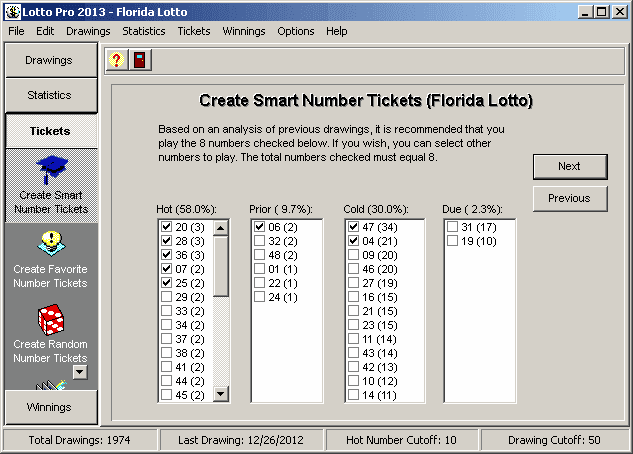Click the red door exit icon
This screenshot has height=454, width=633.
tap(140, 60)
